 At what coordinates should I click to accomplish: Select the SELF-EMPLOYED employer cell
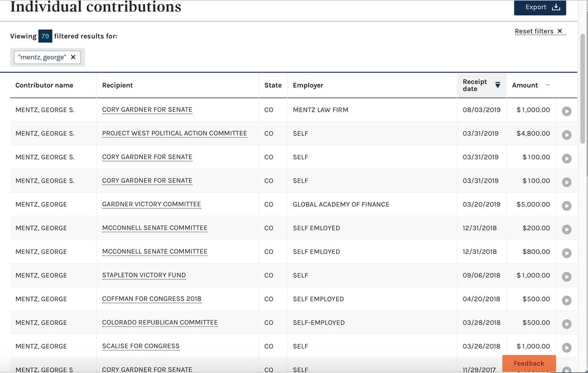(318, 323)
